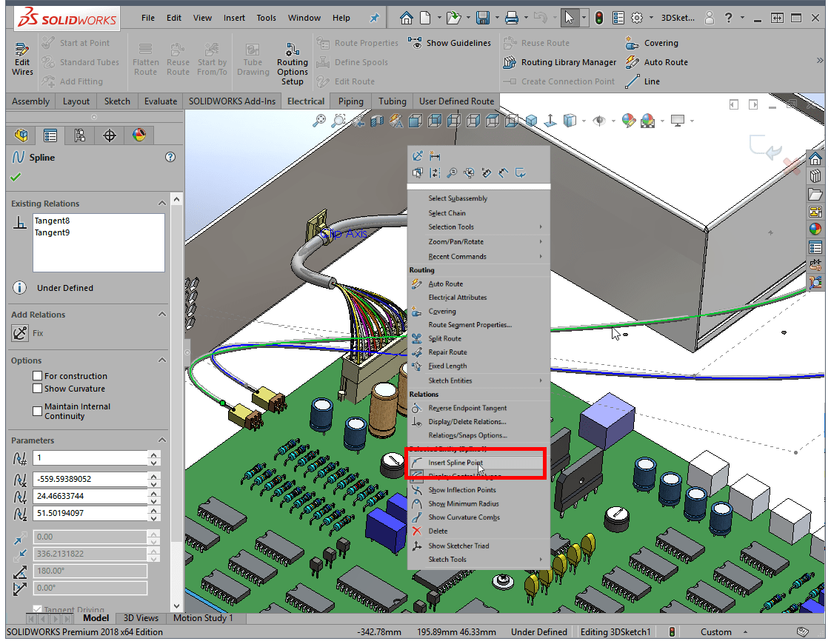Select Tangent8 in Existing Relations list

52,221
